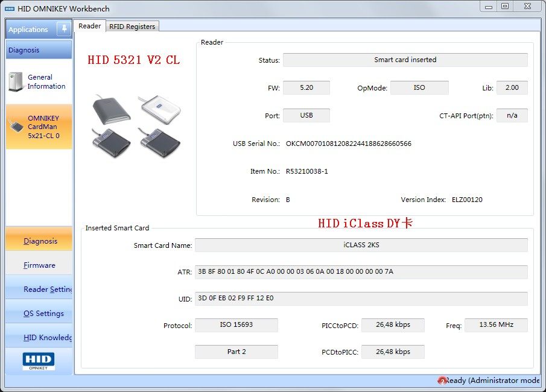Image resolution: width=546 pixels, height=392 pixels.
Task: Click the 'Inserted Smart Card' group label
Action: click(x=117, y=228)
